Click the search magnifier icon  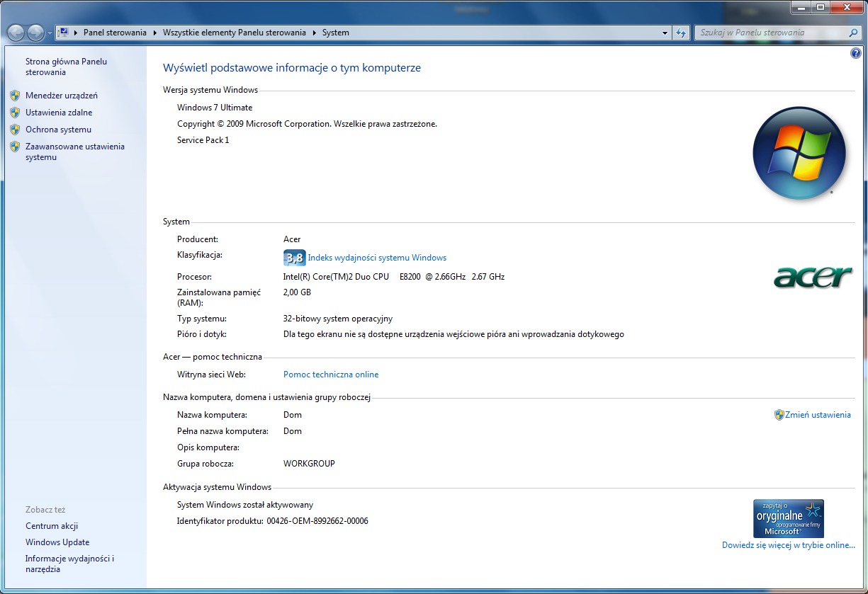854,33
